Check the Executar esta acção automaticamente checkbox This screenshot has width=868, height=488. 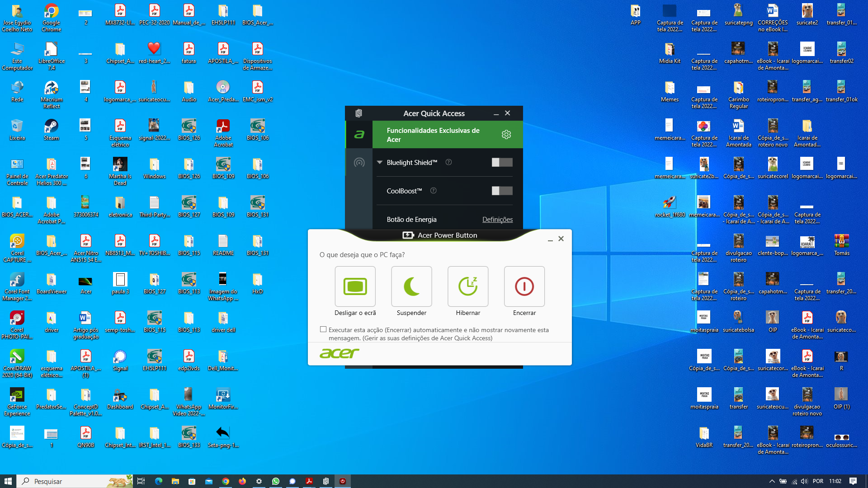point(323,329)
